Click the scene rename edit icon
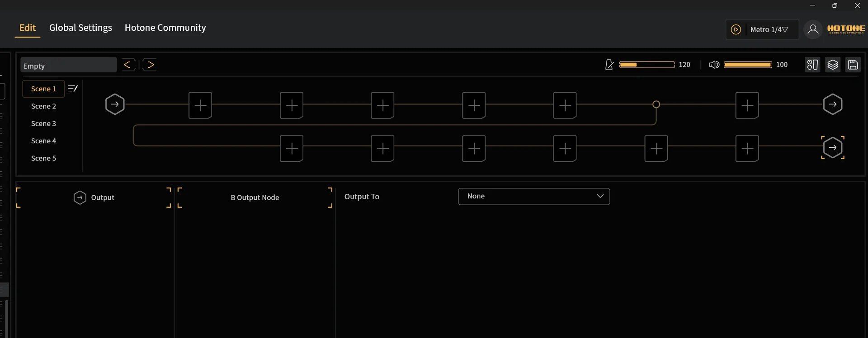 point(72,89)
